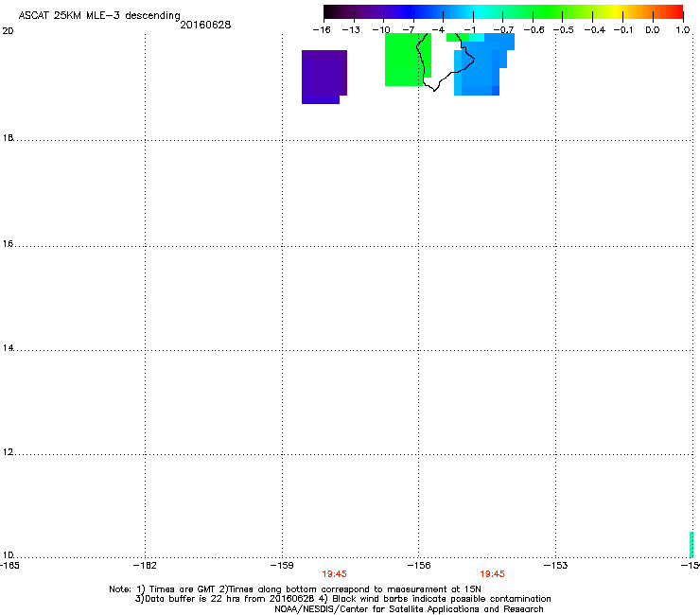The width and height of the screenshot is (700, 615).
Task: Click the -0.6 color bar label
Action: pyautogui.click(x=534, y=30)
